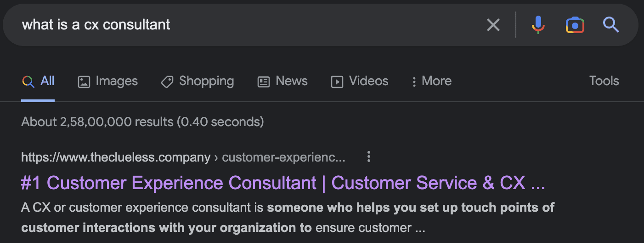Open the three-dot options for the result
Viewport: 644px width, 243px height.
(368, 157)
